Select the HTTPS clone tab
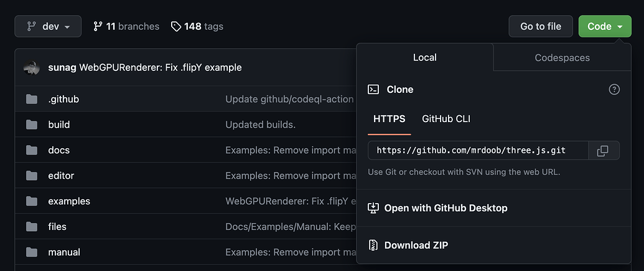Viewport: 644px width, 271px height. click(x=389, y=118)
